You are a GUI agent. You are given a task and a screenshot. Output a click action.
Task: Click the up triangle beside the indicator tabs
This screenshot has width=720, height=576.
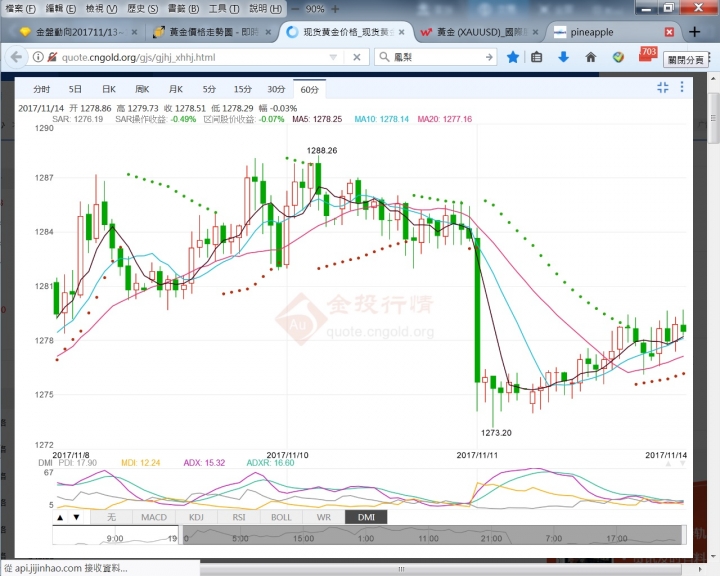coord(61,517)
